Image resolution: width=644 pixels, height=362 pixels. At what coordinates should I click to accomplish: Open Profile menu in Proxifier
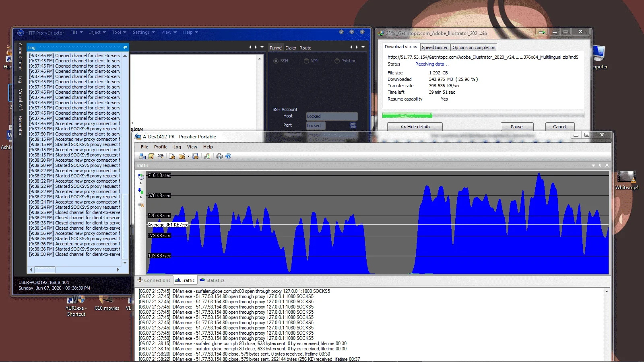point(161,147)
